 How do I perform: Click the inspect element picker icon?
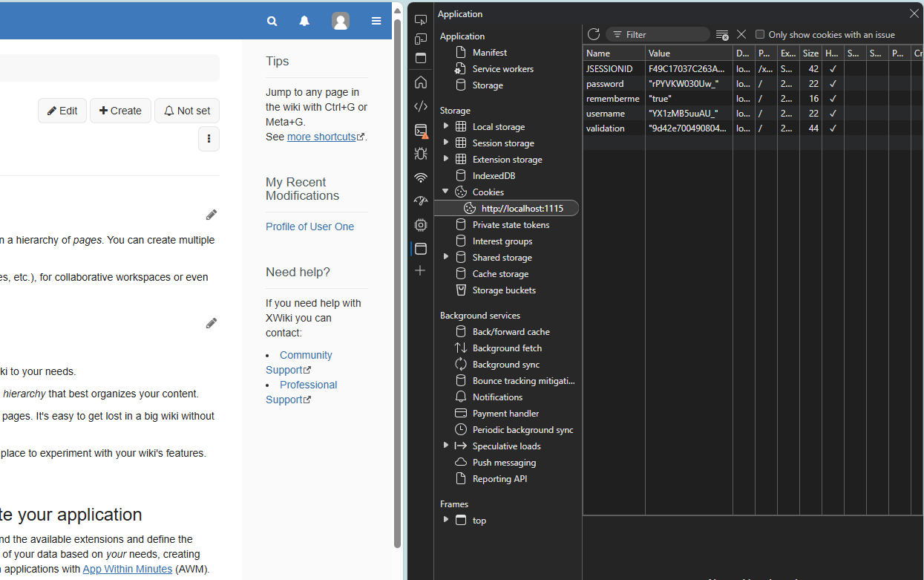click(x=421, y=20)
